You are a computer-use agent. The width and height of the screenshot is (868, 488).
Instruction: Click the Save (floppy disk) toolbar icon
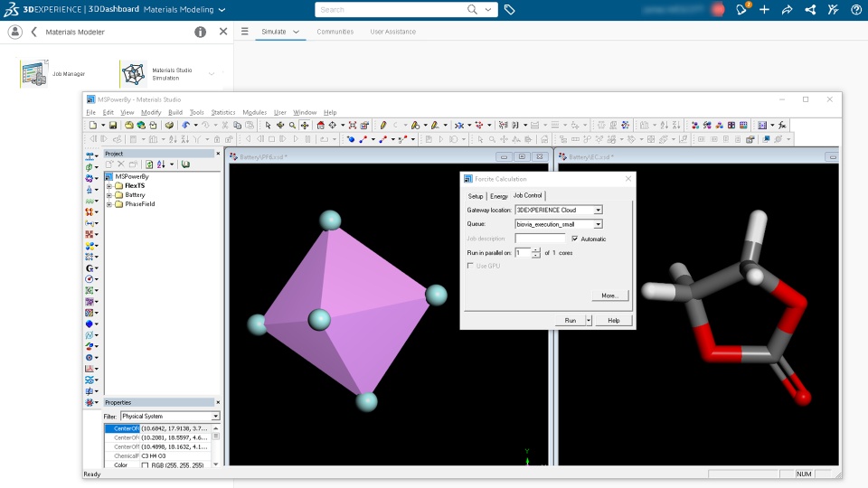pos(113,126)
